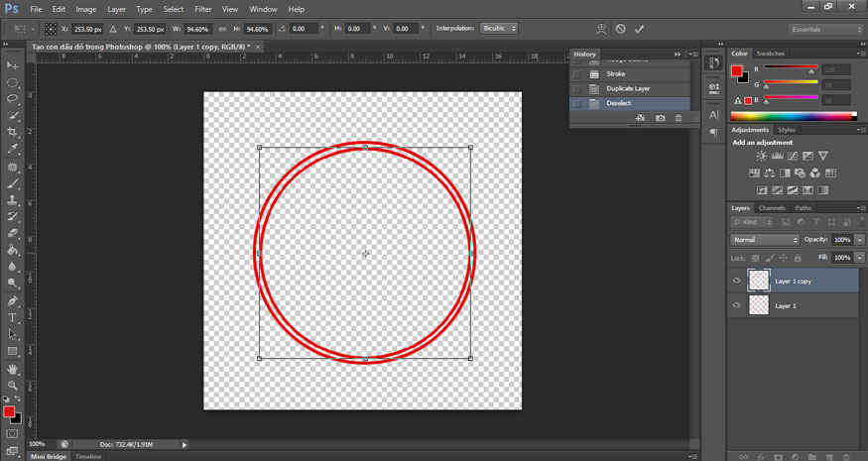Select the Clone Stamp tool
The width and height of the screenshot is (868, 461).
[x=12, y=200]
